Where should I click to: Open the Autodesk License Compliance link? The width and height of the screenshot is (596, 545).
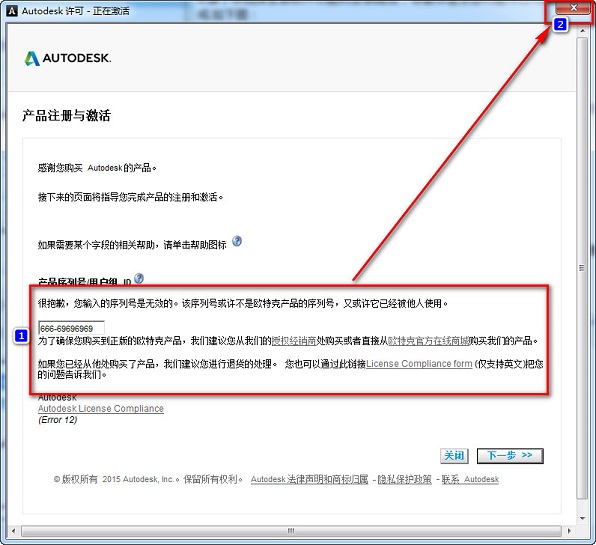pyautogui.click(x=101, y=409)
